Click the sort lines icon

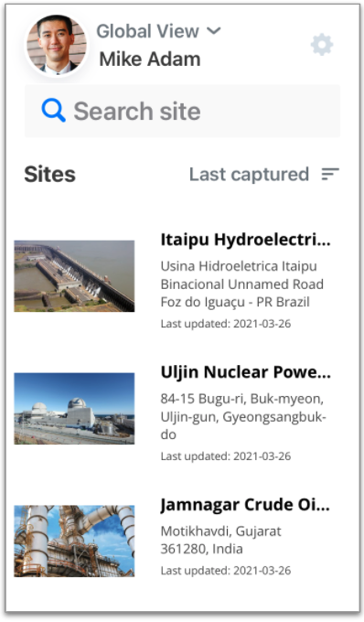(x=330, y=174)
